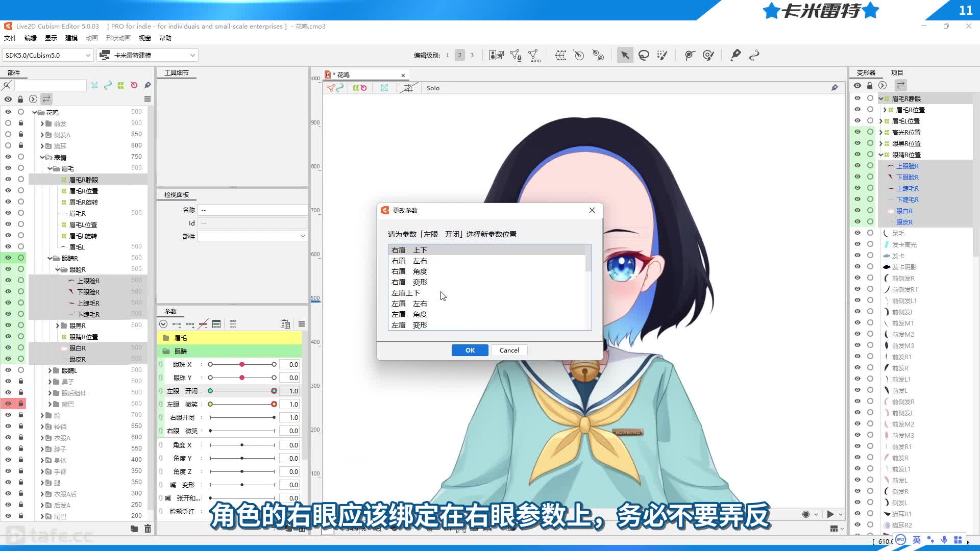This screenshot has width=980, height=551.
Task: Create a warp deformer from toolbar
Action: pos(560,55)
